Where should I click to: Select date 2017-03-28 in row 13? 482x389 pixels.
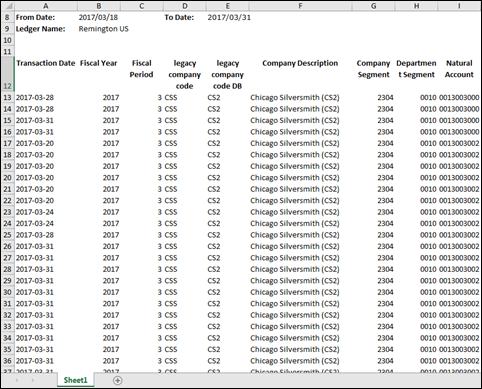(x=46, y=98)
